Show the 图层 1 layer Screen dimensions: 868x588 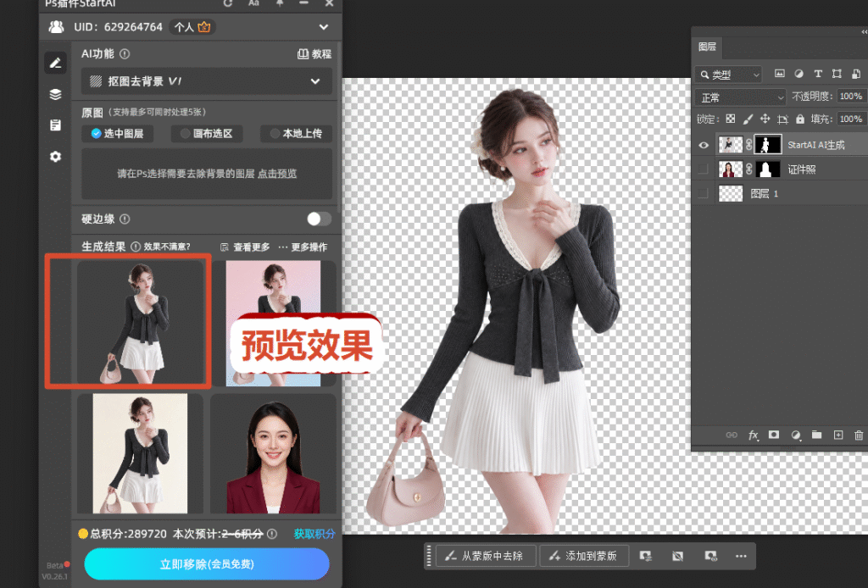(x=704, y=193)
